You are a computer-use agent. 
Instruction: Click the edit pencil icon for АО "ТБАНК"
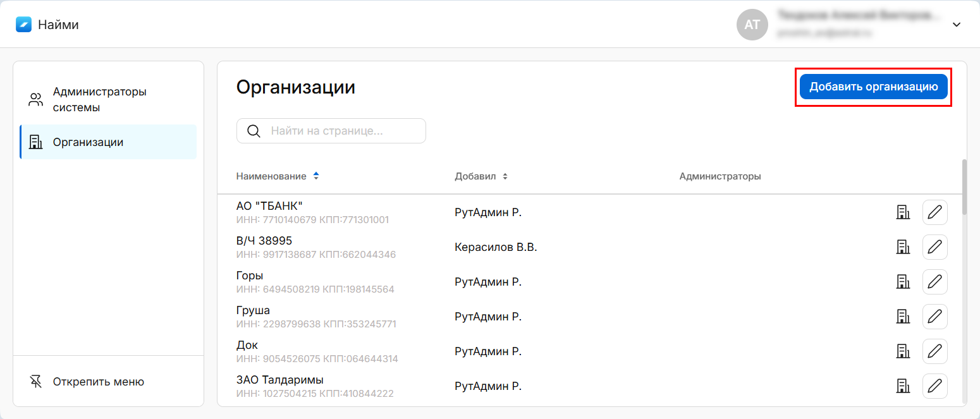(x=934, y=212)
